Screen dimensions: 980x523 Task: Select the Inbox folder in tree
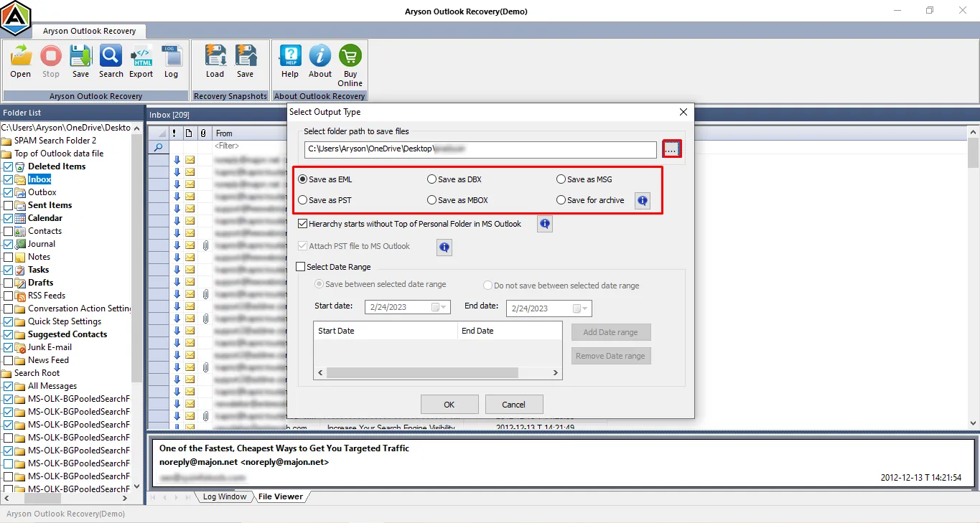(x=39, y=179)
